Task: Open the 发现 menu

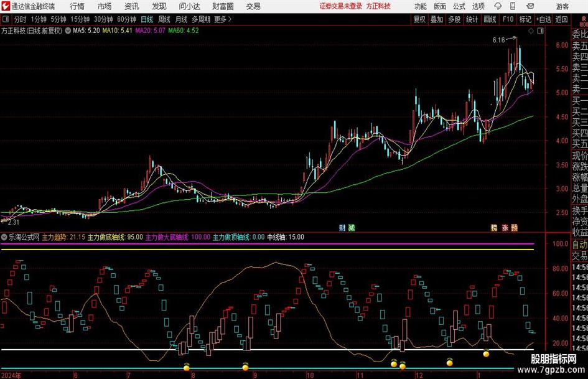Action: click(159, 6)
